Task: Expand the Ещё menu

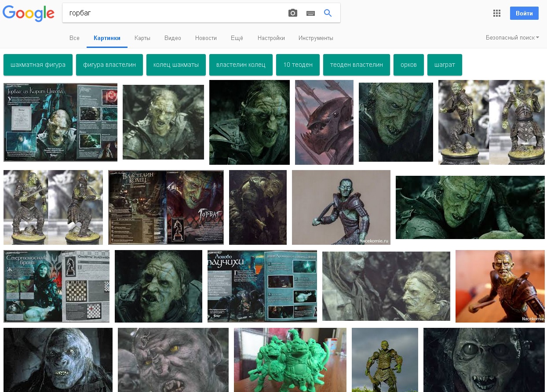Action: pyautogui.click(x=237, y=38)
